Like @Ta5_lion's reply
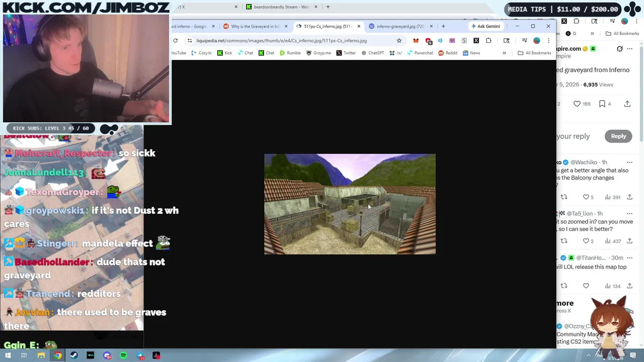Viewport: 644px width, 362px height. click(588, 241)
